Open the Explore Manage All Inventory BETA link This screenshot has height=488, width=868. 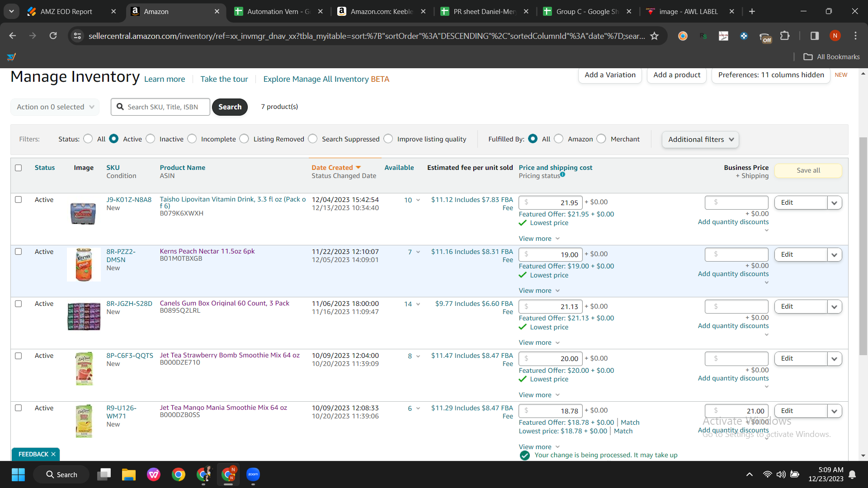(326, 79)
